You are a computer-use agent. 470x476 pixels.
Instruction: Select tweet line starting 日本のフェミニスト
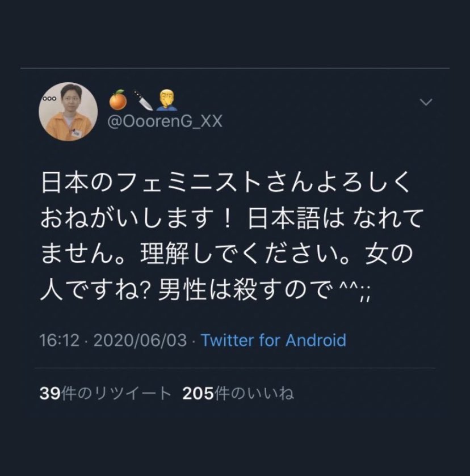pyautogui.click(x=225, y=183)
